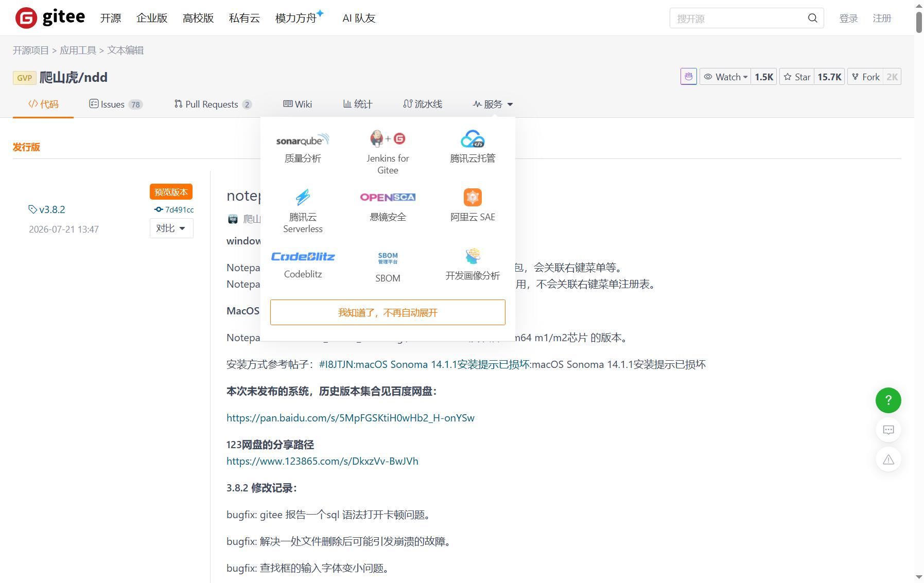924x583 pixels.
Task: Open the Pull Requests tab
Action: click(213, 104)
